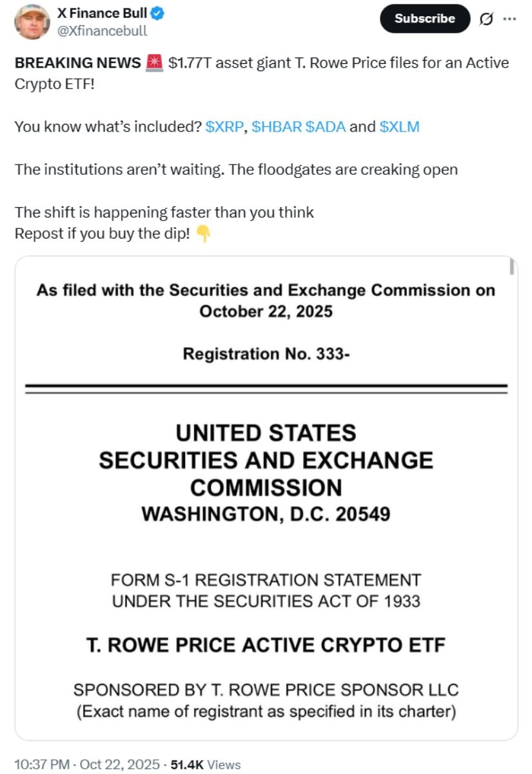This screenshot has height=774, width=532.
Task: Click the BREAKING NEWS text
Action: click(77, 63)
